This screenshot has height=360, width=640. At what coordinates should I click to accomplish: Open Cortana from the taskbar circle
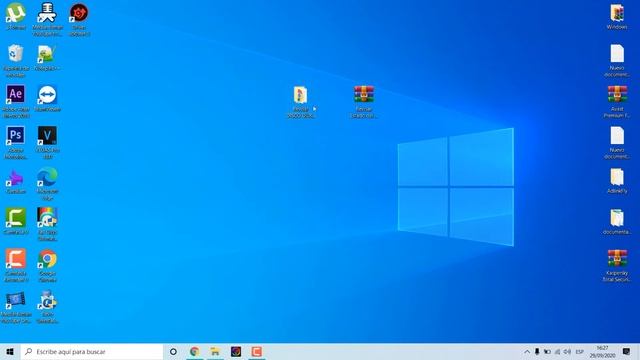(x=173, y=351)
